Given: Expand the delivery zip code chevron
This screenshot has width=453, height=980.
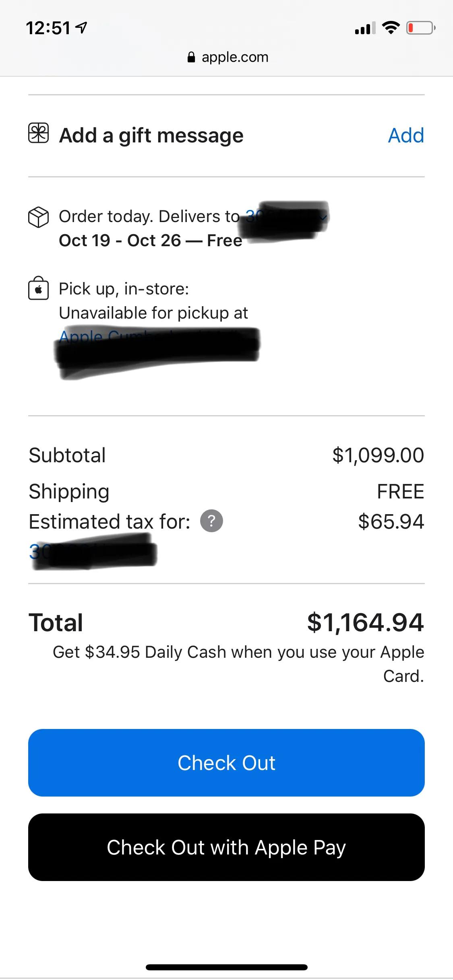Looking at the screenshot, I should click(323, 218).
